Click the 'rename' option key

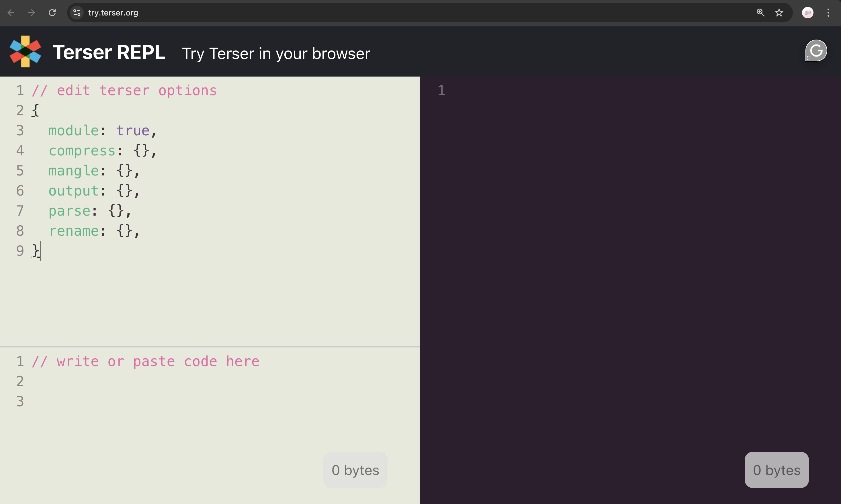[x=73, y=231]
